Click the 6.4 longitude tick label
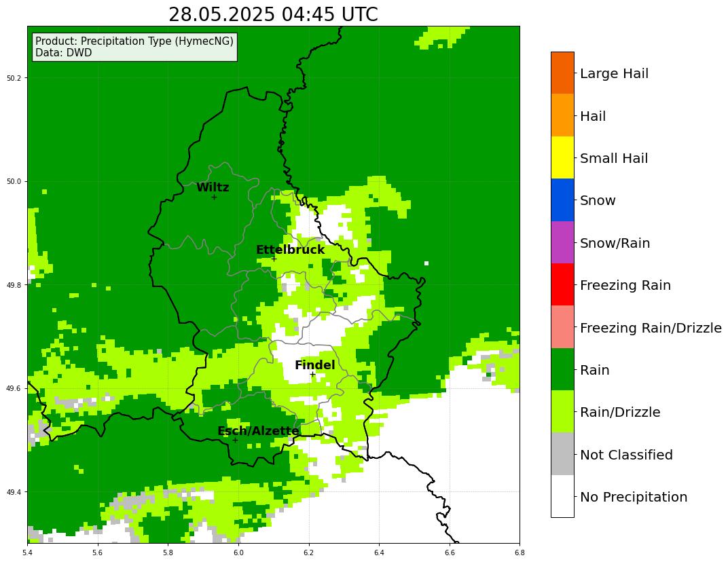Viewport: 728px width, 562px height. [x=379, y=552]
